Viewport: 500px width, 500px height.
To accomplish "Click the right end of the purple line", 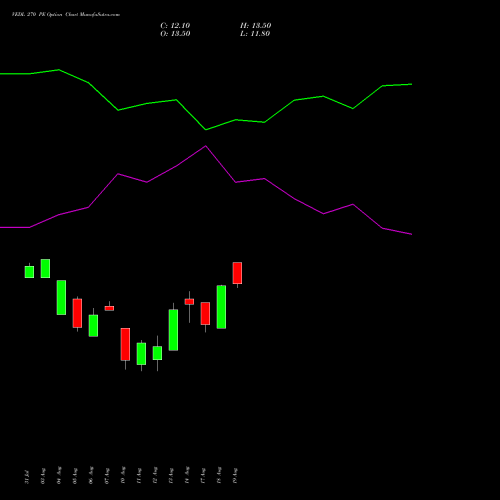I will coord(412,234).
